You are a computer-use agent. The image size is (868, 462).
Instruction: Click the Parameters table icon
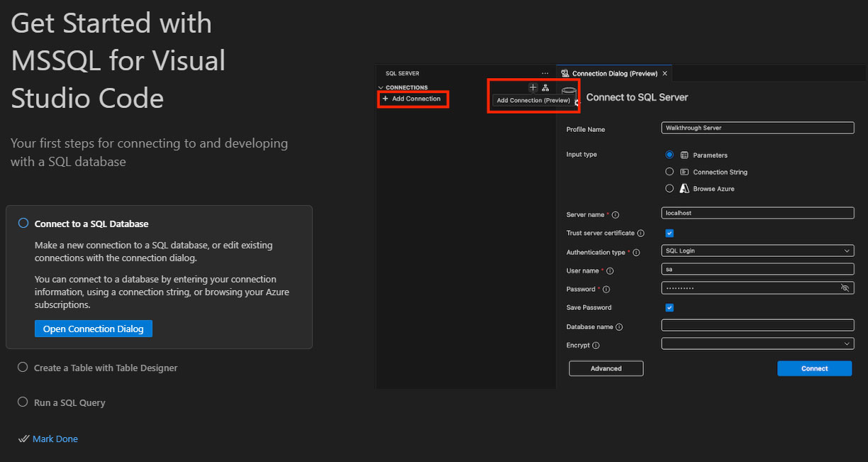[x=684, y=155]
